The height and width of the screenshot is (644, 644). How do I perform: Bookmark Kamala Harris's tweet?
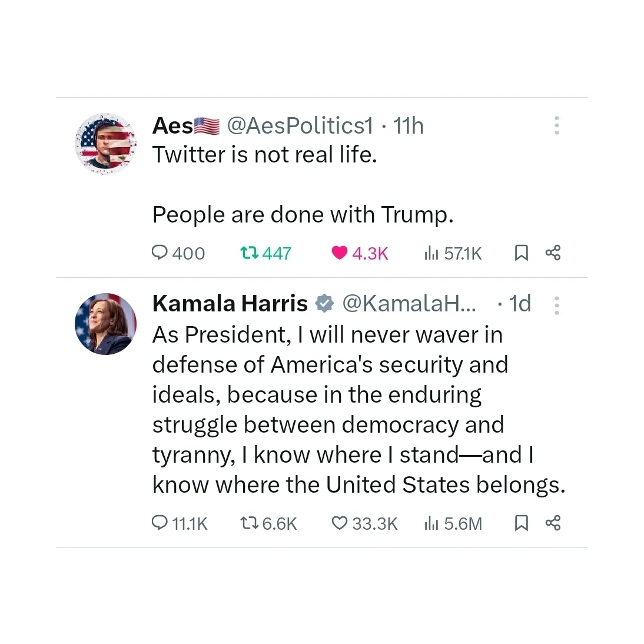pyautogui.click(x=521, y=523)
